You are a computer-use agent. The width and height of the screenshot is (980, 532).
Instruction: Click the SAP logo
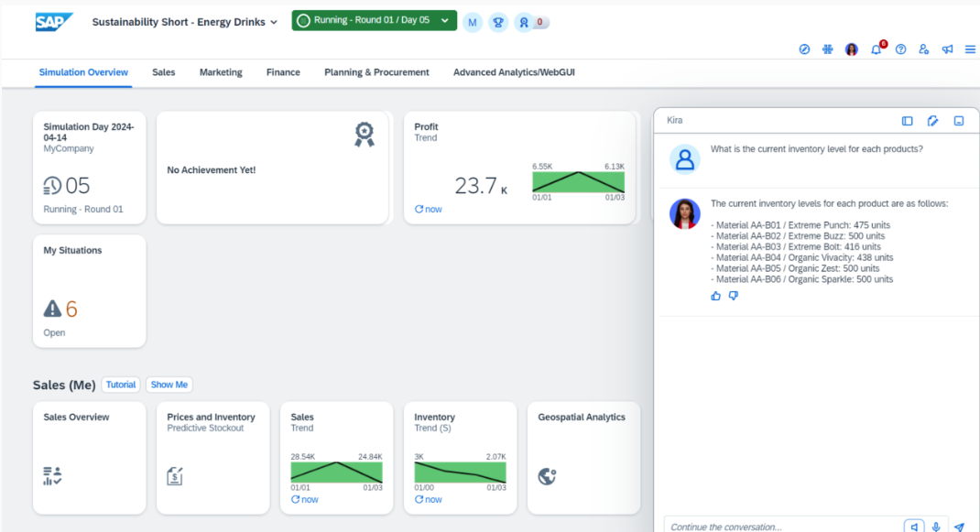click(54, 22)
